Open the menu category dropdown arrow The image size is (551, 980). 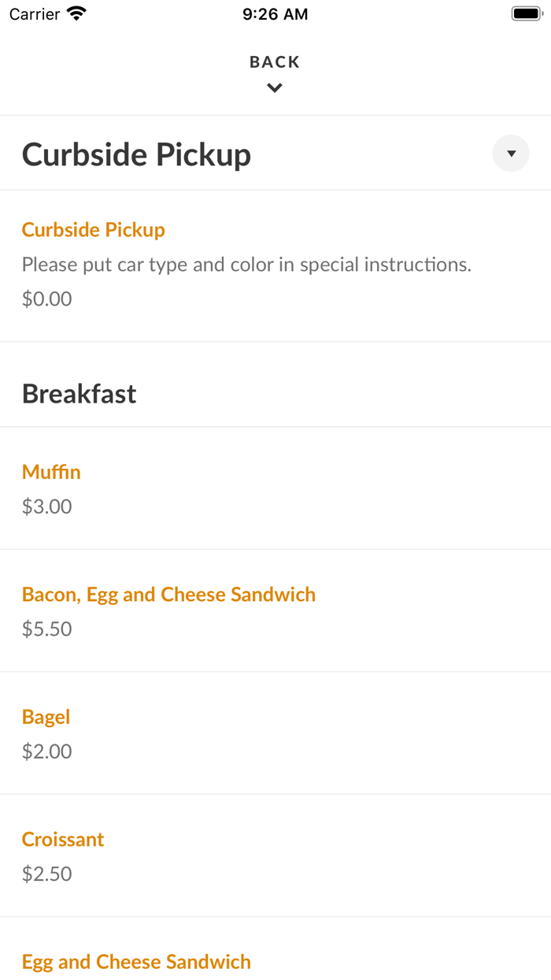pyautogui.click(x=511, y=154)
